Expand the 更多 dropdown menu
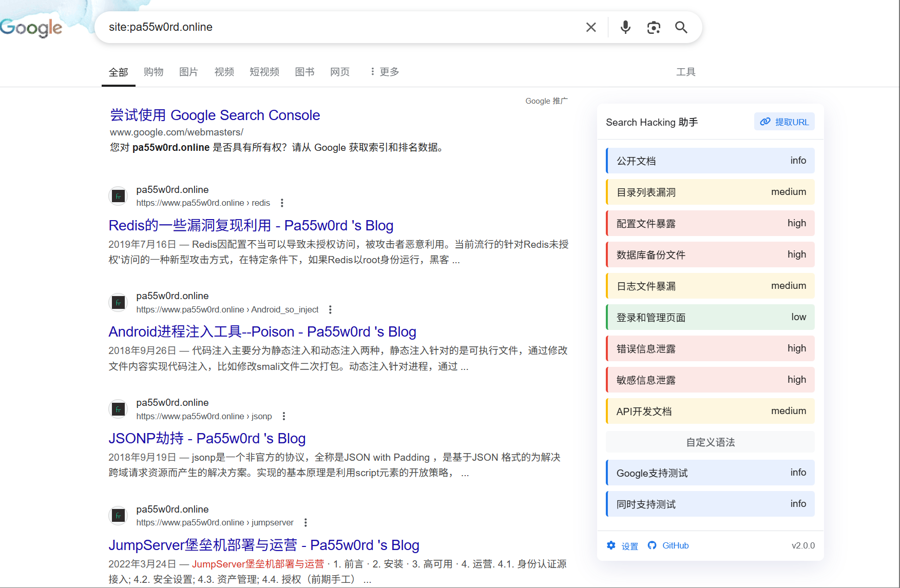 (385, 72)
